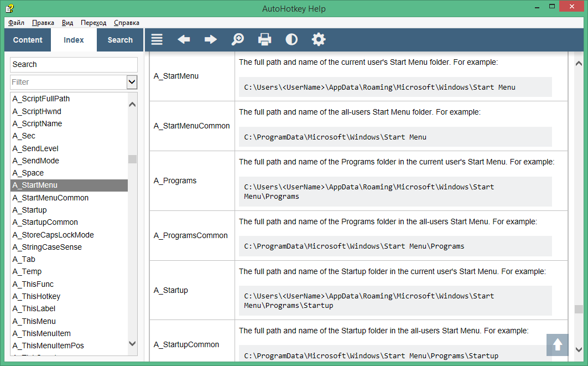Go back with the left arrow icon
This screenshot has height=366, width=588.
(x=184, y=39)
